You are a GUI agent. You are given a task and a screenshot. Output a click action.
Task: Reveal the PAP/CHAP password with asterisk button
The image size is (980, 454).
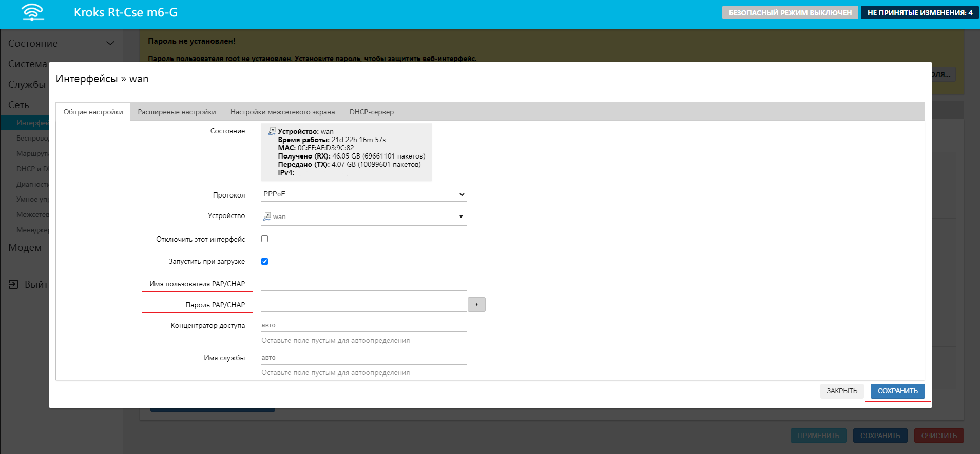476,305
